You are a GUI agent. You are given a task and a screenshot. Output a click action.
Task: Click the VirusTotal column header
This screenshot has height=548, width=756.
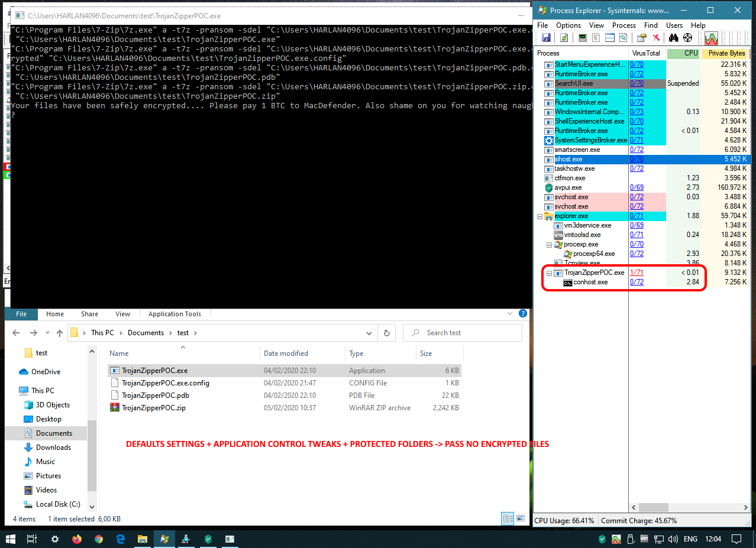coord(647,53)
